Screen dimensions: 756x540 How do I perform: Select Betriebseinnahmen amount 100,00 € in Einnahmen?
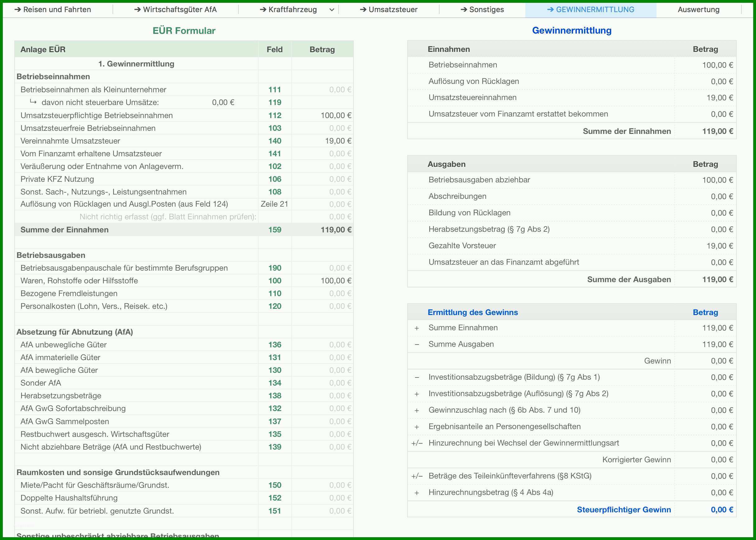tap(717, 65)
